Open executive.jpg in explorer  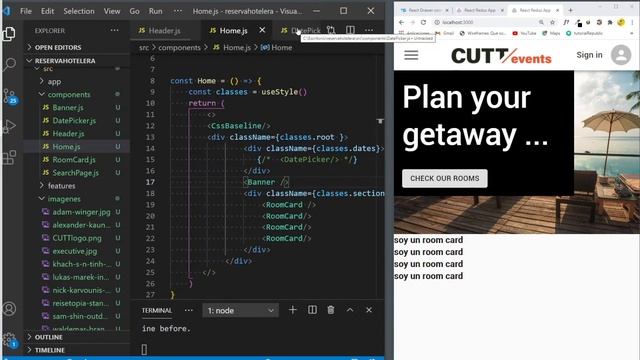[x=75, y=251]
